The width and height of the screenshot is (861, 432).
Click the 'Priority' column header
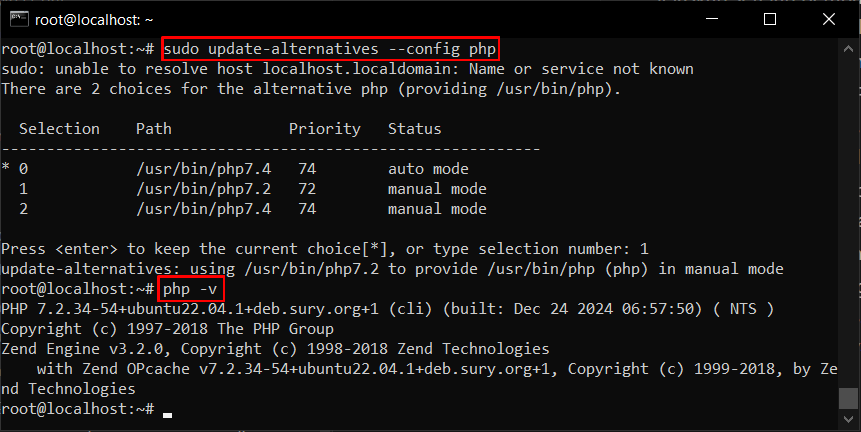(x=325, y=129)
